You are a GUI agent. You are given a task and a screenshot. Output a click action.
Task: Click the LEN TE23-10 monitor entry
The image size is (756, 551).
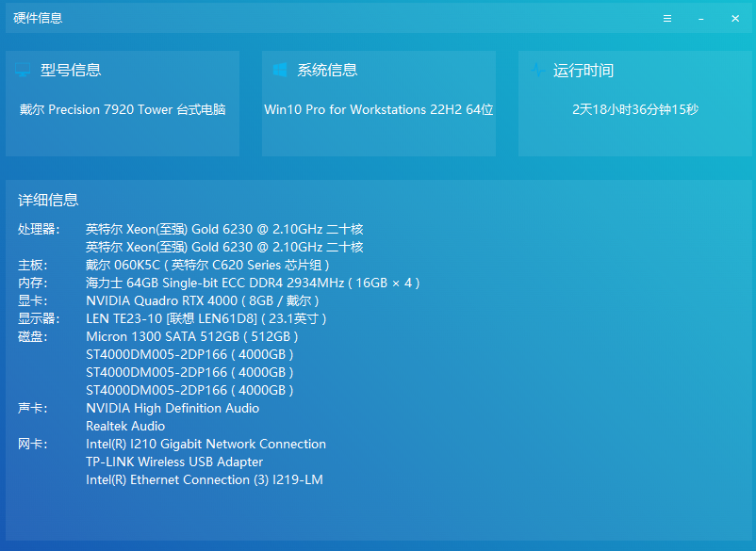(x=206, y=318)
